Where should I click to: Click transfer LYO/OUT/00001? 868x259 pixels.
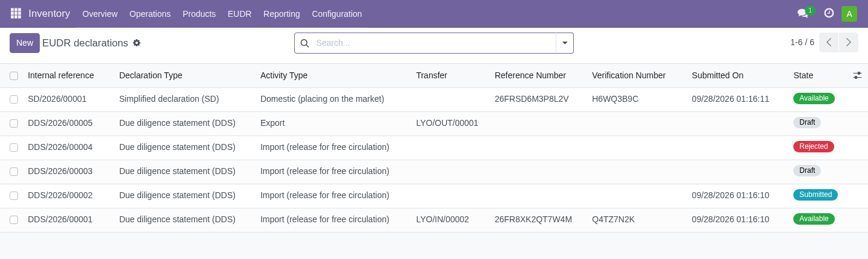point(447,123)
